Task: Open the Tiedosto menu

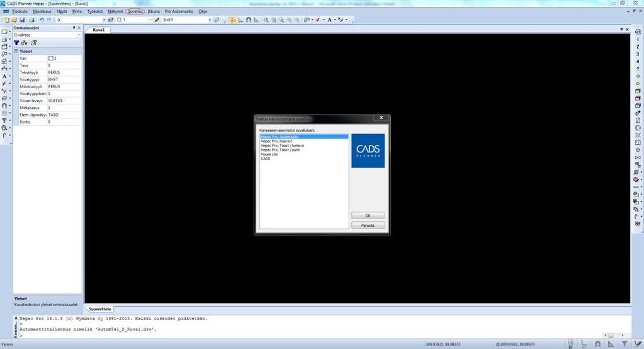Action: [20, 11]
